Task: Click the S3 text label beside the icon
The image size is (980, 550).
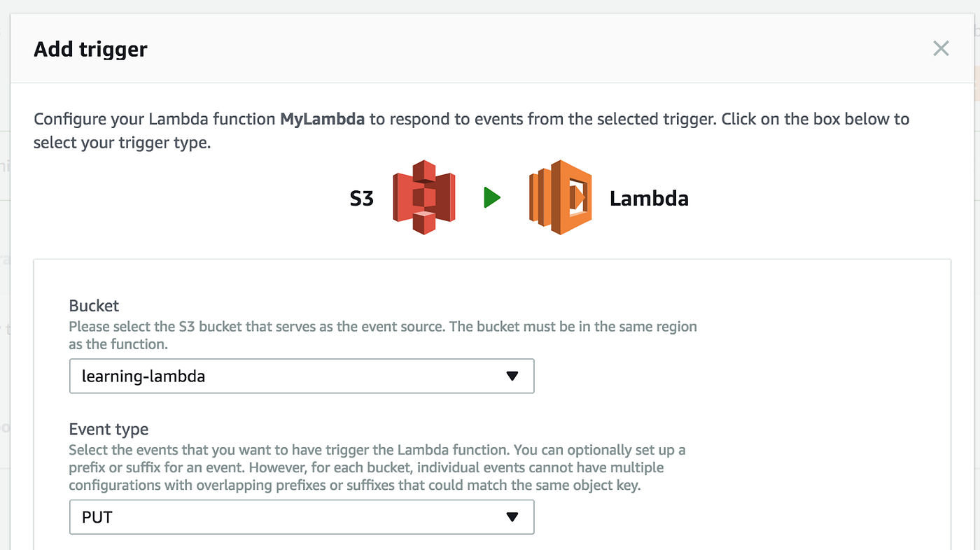Action: click(x=361, y=199)
